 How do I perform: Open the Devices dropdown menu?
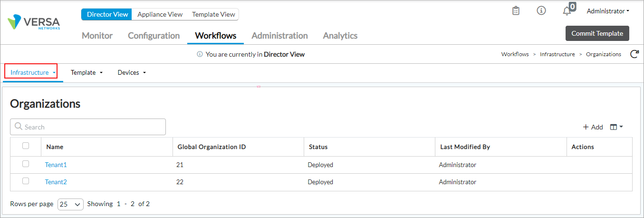(132, 73)
